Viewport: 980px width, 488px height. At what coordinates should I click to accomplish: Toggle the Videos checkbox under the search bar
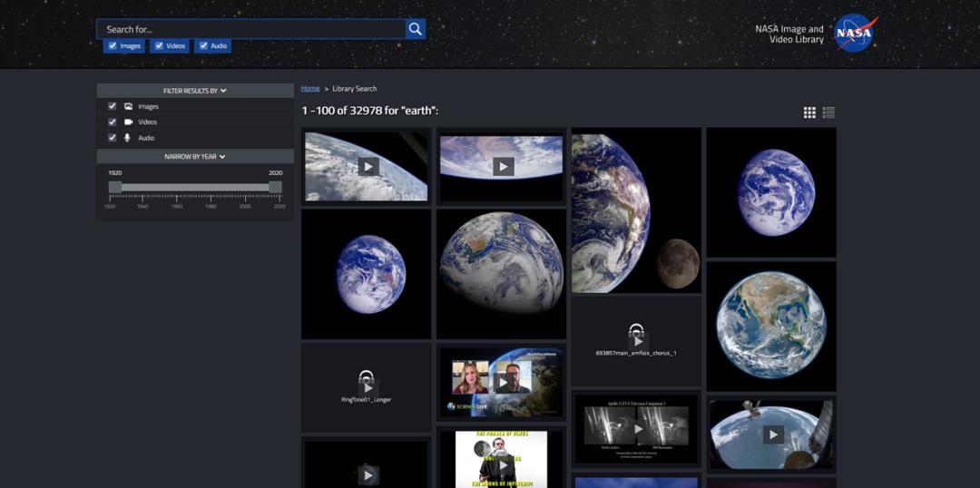point(159,45)
